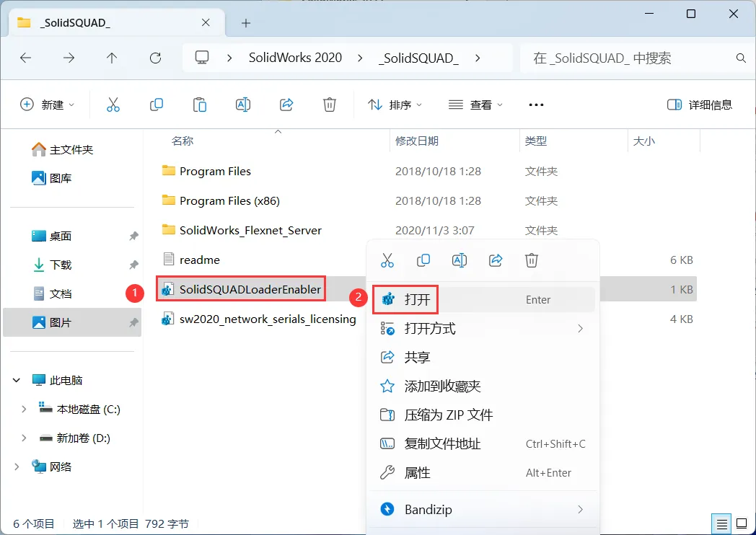Open 桌面 in the sidebar
Viewport: 756px width, 535px height.
72,236
